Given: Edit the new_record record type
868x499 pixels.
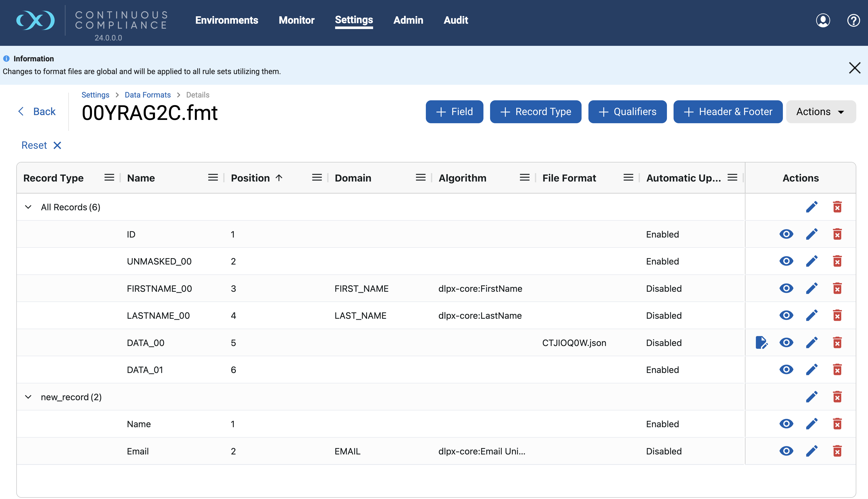Looking at the screenshot, I should [x=812, y=397].
